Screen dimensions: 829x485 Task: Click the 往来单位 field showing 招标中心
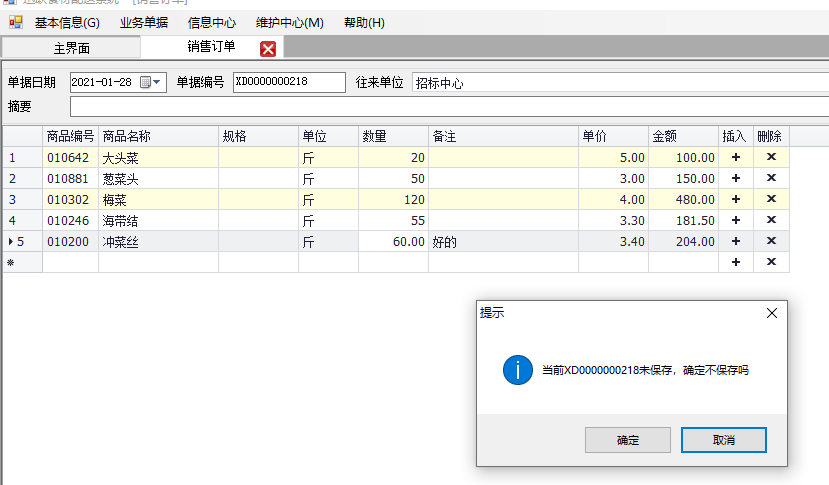[x=620, y=83]
